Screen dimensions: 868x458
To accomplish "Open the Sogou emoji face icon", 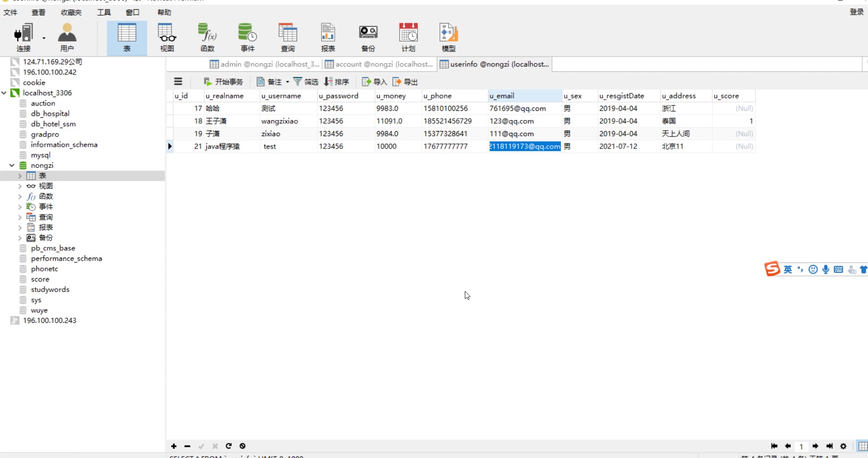I will click(813, 269).
